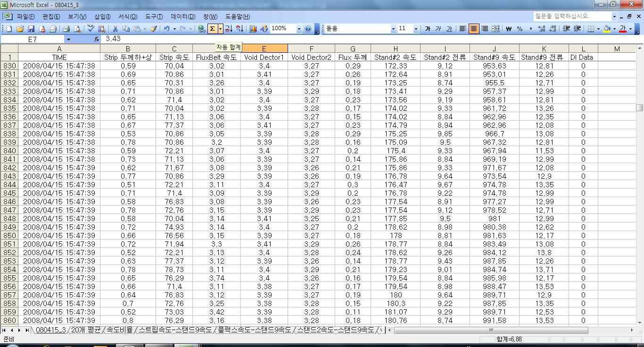Open the 데이터(D) menu

183,17
